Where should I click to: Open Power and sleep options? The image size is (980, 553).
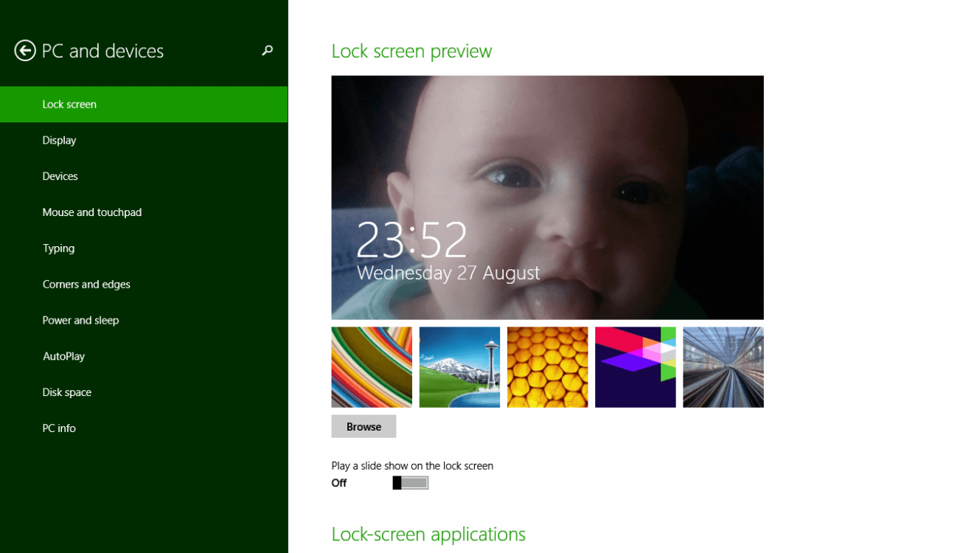tap(81, 320)
